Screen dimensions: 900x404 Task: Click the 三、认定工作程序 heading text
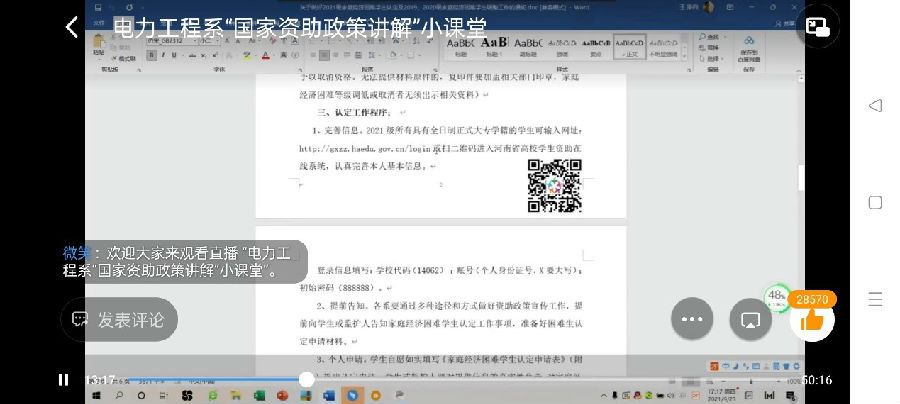pyautogui.click(x=353, y=111)
